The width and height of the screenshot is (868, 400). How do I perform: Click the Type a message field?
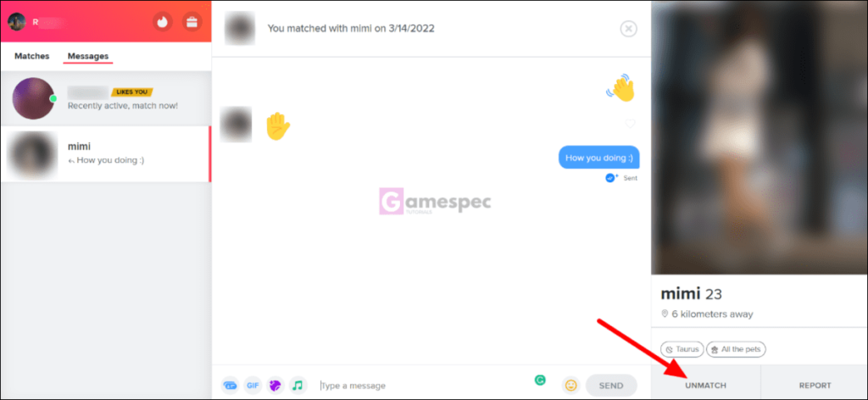(x=424, y=386)
